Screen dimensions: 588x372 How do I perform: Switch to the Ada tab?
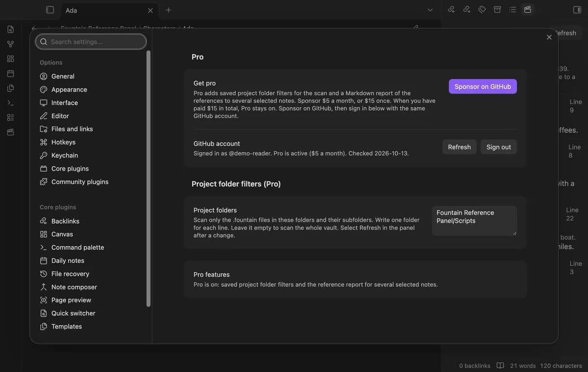pos(108,10)
